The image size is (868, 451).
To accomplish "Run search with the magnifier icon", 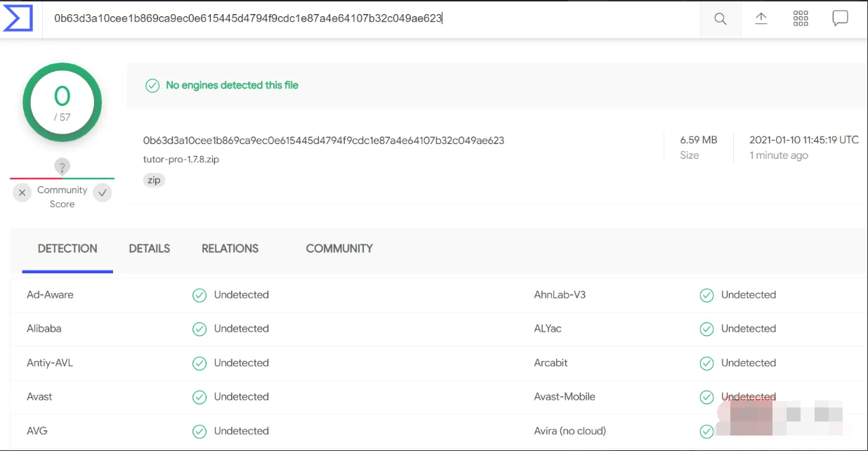I will coord(721,19).
